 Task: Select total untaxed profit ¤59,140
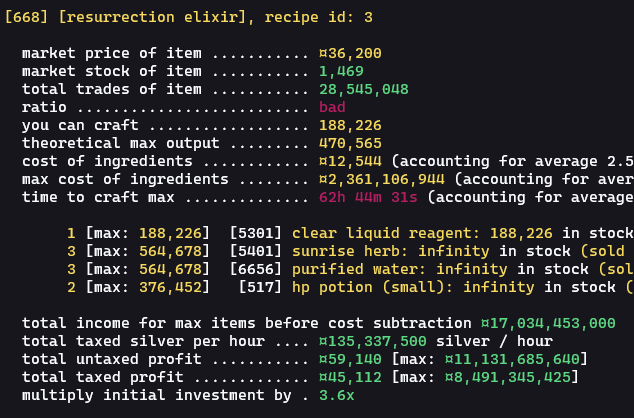pos(350,359)
